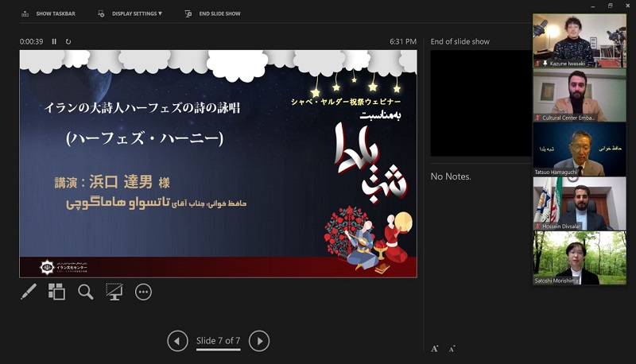Select the pen and laser pointer tool

point(28,292)
